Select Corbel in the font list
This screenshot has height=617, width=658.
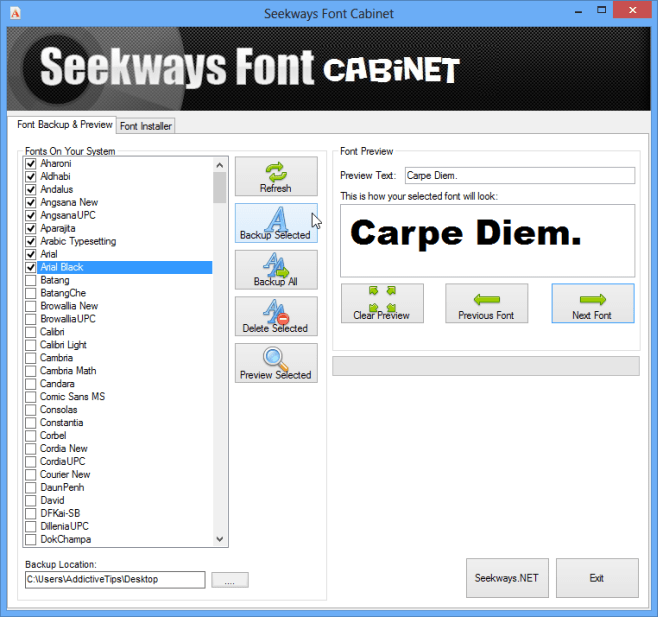click(x=53, y=436)
